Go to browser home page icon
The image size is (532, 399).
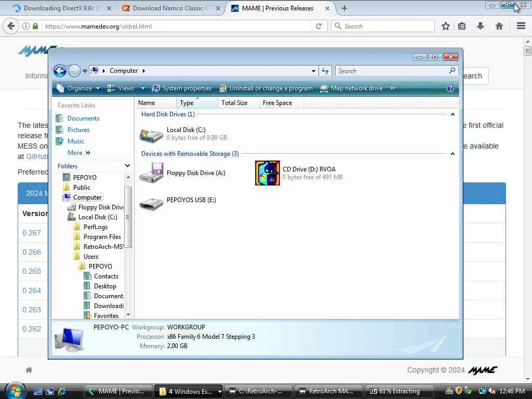(499, 26)
